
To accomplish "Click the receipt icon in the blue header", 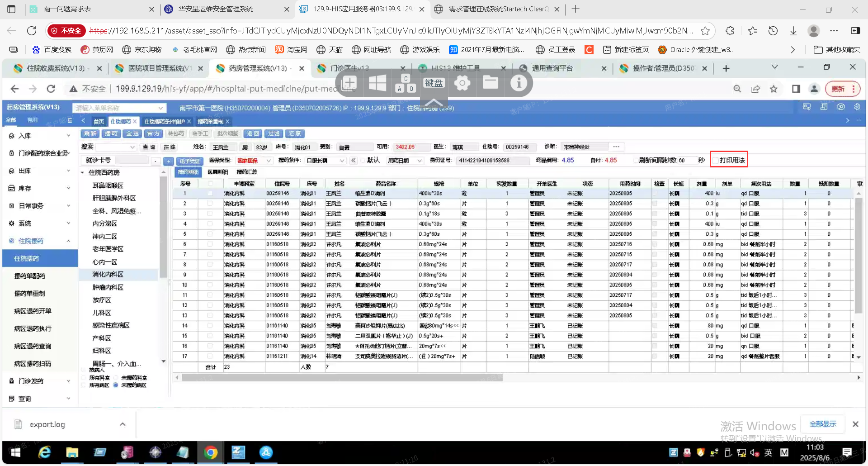I will pos(824,107).
